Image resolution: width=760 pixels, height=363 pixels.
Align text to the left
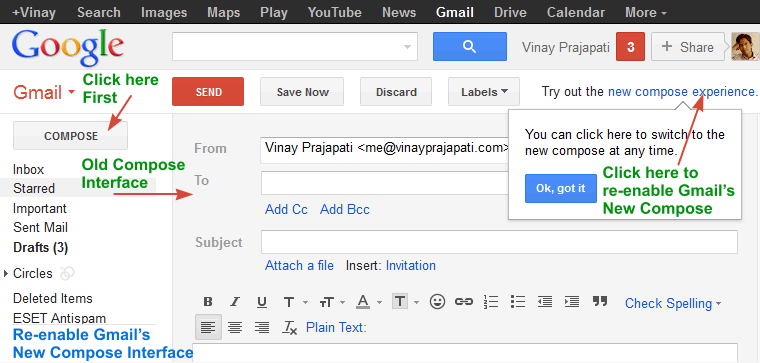(208, 327)
